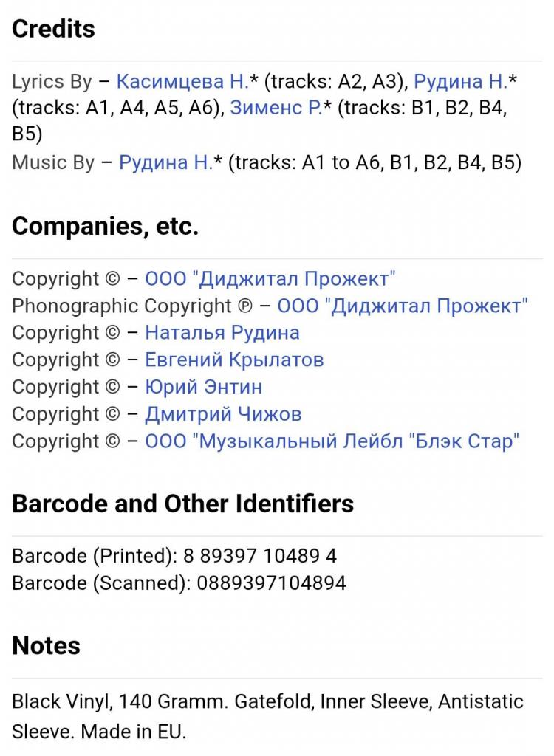Click the scanned barcode number 0889397104894
Image resolution: width=554 pixels, height=756 pixels.
[x=271, y=583]
